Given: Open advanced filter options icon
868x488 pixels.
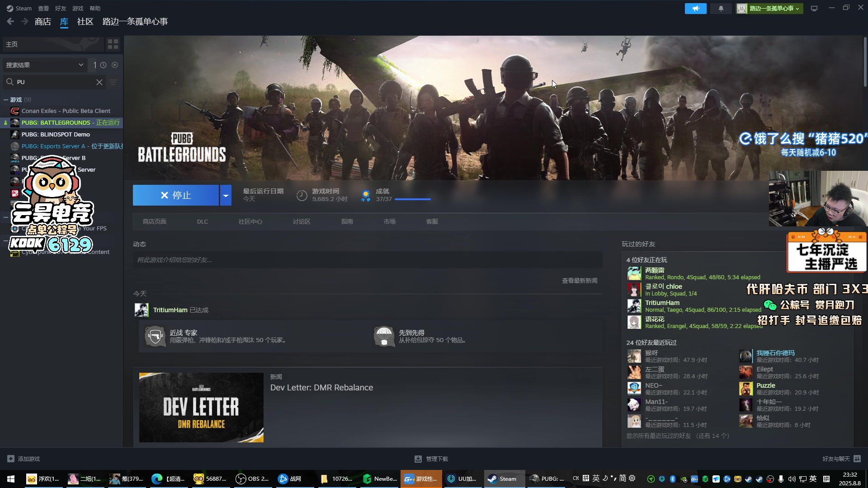Looking at the screenshot, I should tap(113, 82).
